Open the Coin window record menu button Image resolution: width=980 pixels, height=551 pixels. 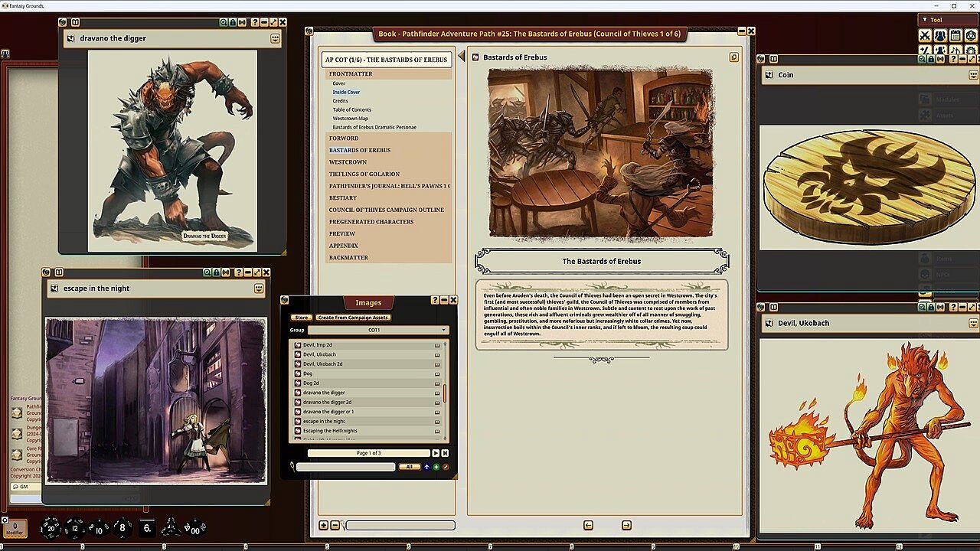pyautogui.click(x=973, y=75)
